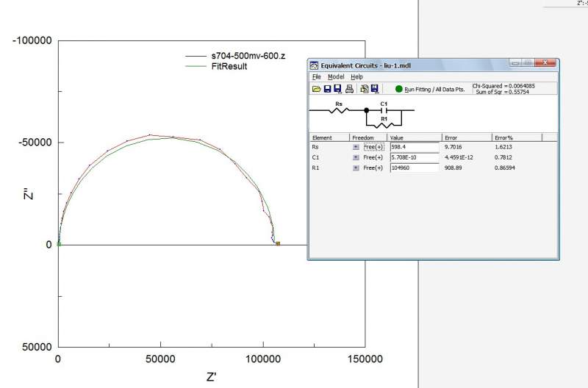Select the Rs element name in the table
Viewport: 588px width, 388px height.
[315, 147]
